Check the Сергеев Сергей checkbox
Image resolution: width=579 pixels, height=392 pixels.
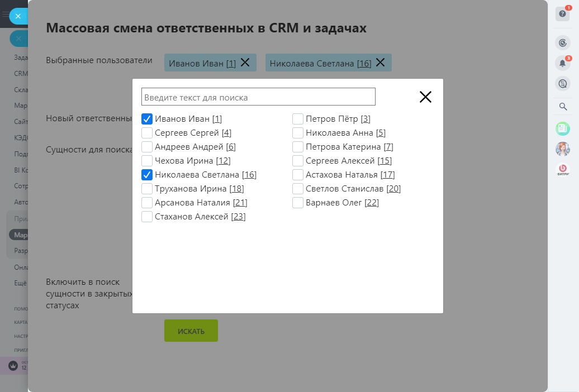coord(147,133)
